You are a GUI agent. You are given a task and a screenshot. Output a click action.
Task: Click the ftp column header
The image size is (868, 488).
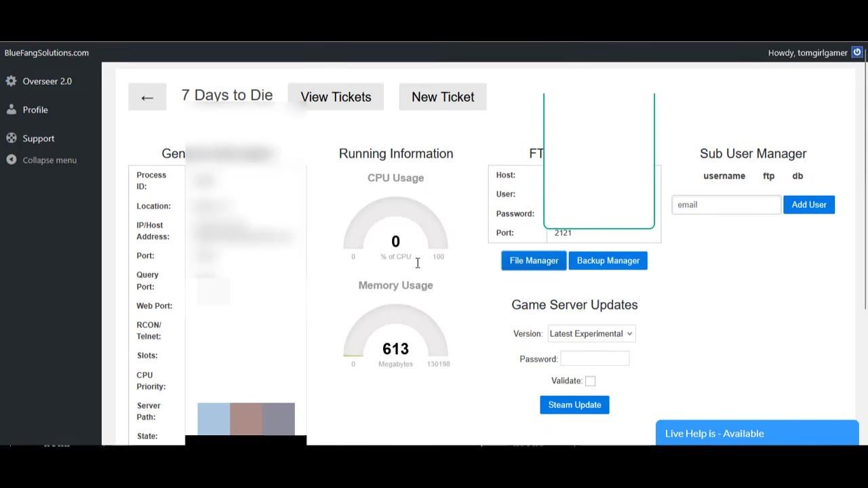(768, 176)
